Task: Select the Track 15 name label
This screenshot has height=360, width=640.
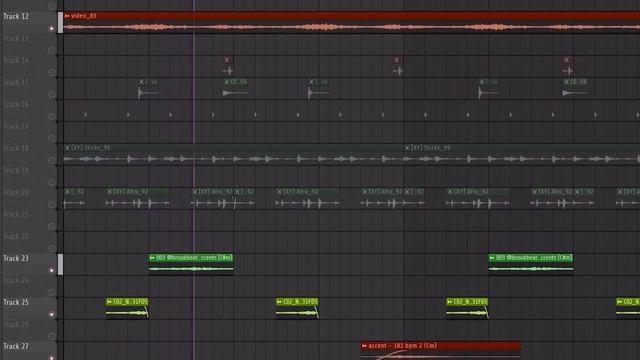Action: pos(16,82)
